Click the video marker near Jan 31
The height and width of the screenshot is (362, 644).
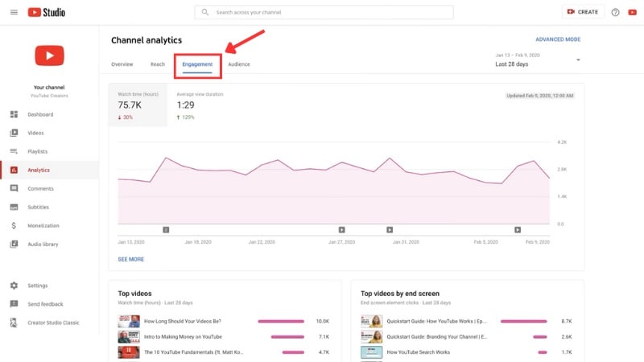tap(390, 230)
